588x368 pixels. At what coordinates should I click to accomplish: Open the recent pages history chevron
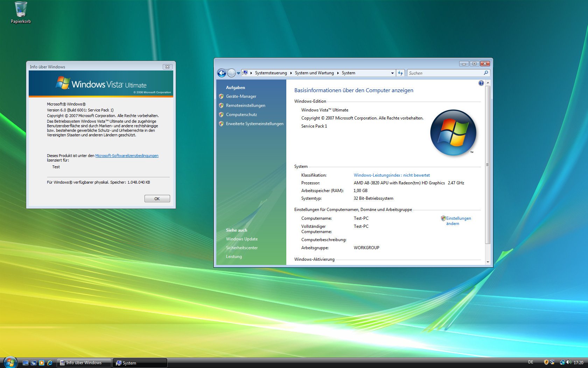pyautogui.click(x=238, y=73)
